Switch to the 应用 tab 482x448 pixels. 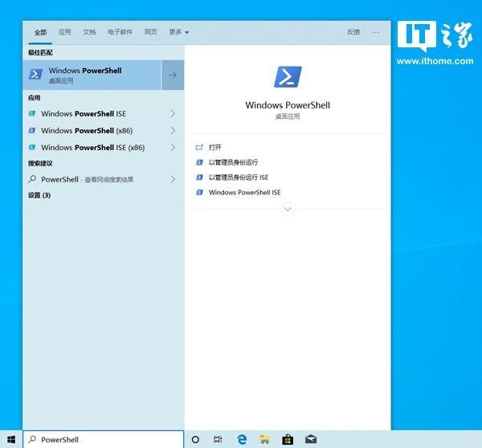[x=64, y=32]
